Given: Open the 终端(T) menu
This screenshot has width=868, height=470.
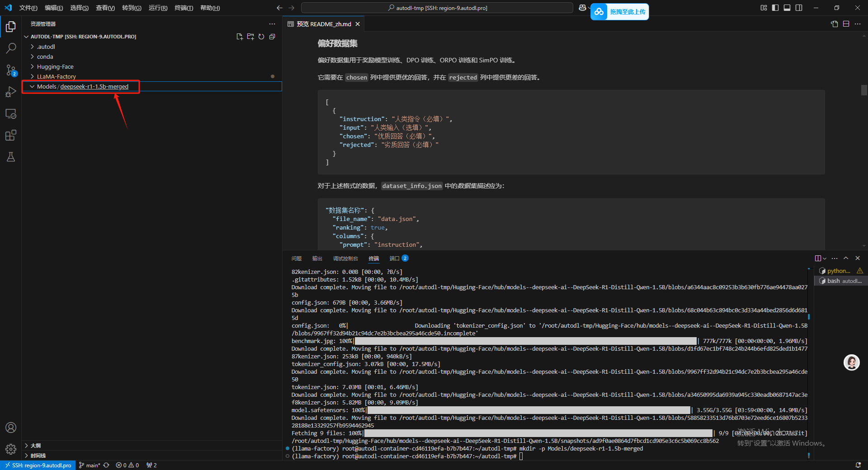Looking at the screenshot, I should tap(184, 8).
